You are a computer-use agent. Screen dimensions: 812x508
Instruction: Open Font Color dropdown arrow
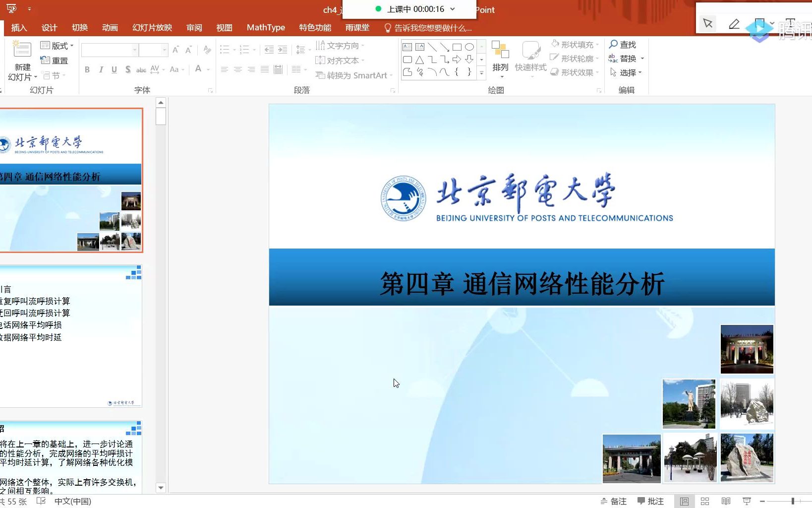[x=208, y=69]
